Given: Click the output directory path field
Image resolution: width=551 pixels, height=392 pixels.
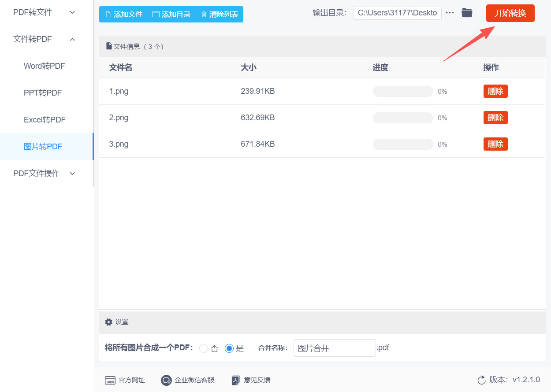Looking at the screenshot, I should 398,13.
